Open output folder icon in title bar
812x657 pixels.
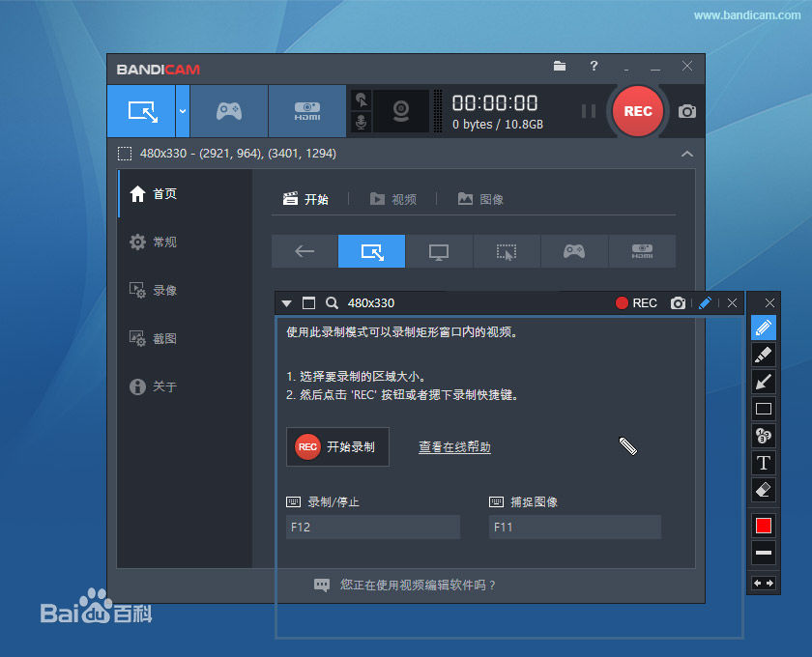pyautogui.click(x=560, y=67)
